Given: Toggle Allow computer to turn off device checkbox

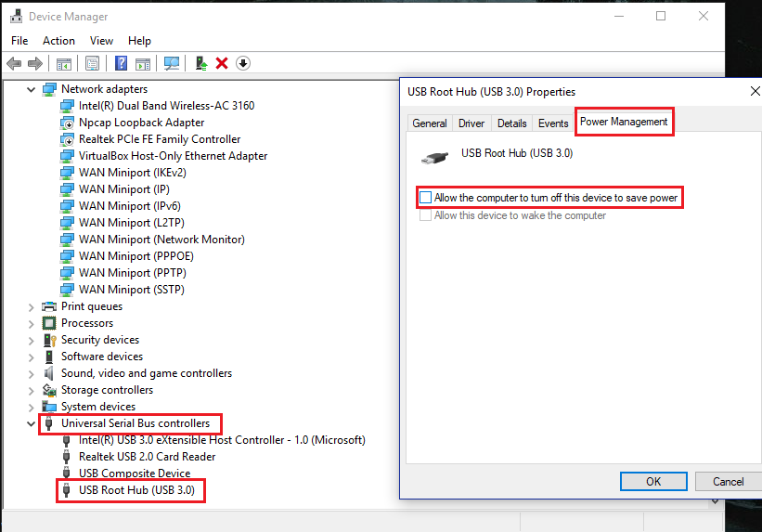Looking at the screenshot, I should (425, 198).
